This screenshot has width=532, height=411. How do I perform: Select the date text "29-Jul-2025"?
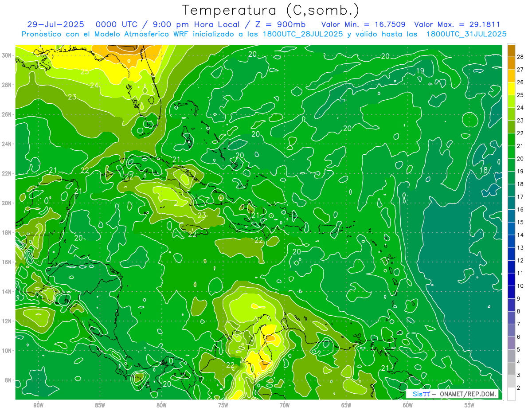[56, 24]
